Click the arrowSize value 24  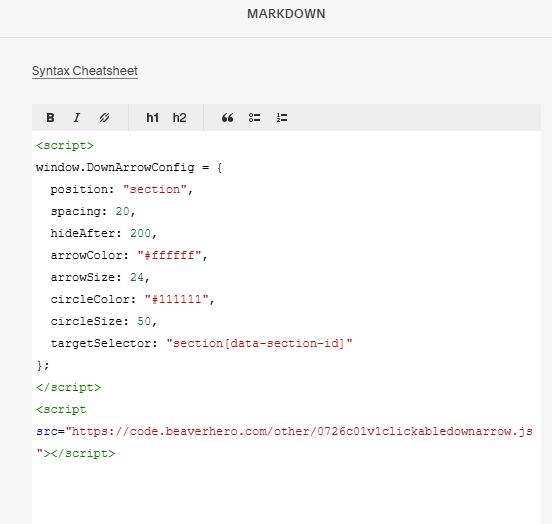tap(137, 277)
